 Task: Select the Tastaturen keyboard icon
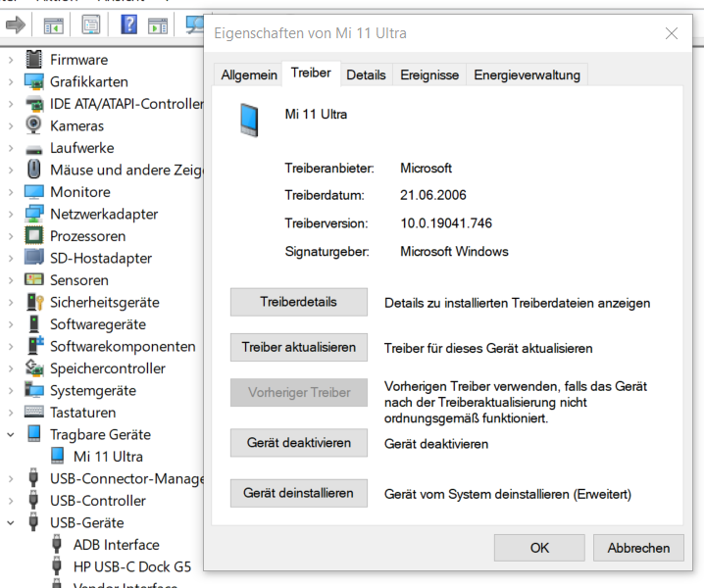[34, 412]
